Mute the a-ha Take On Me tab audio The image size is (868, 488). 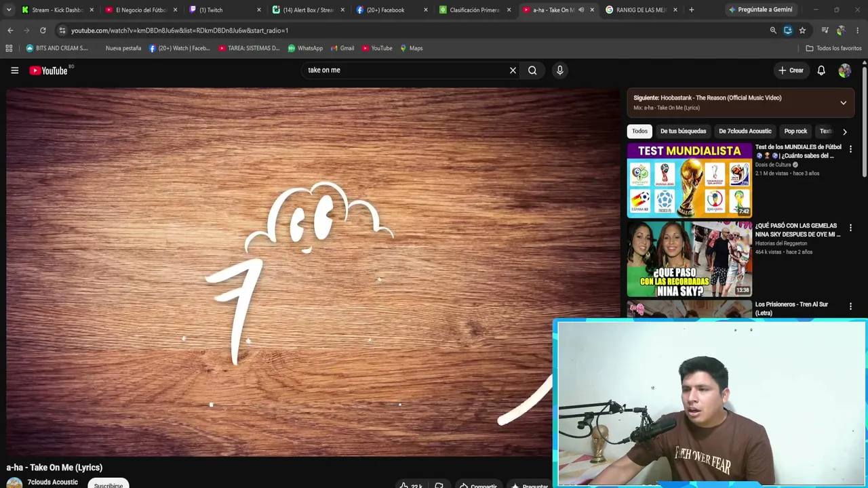[581, 10]
